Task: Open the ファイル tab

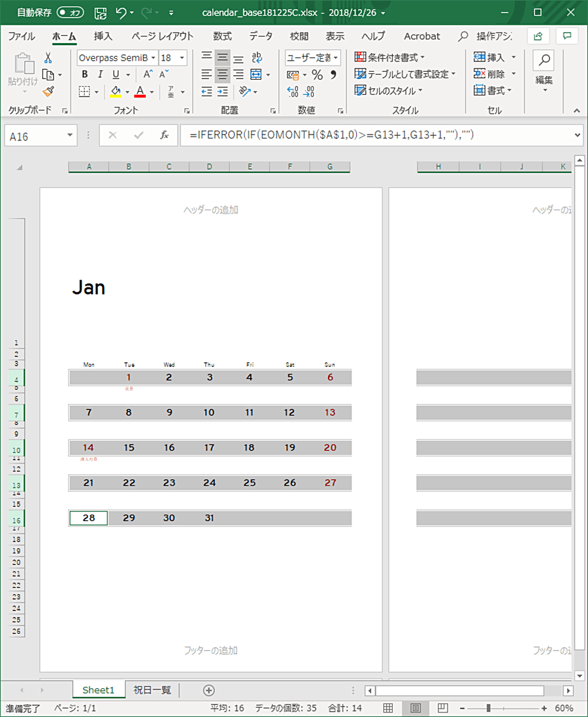Action: (22, 36)
